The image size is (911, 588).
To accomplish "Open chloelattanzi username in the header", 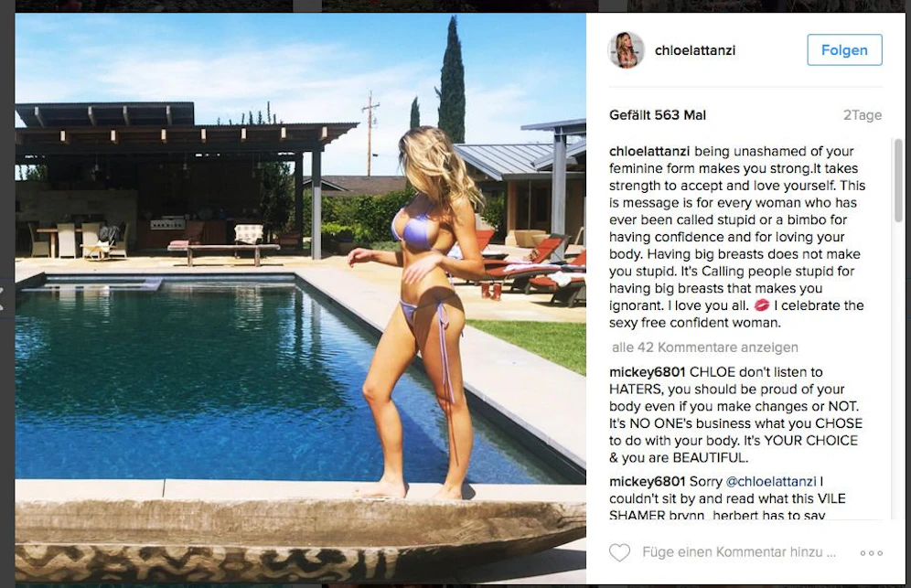I will 695,50.
